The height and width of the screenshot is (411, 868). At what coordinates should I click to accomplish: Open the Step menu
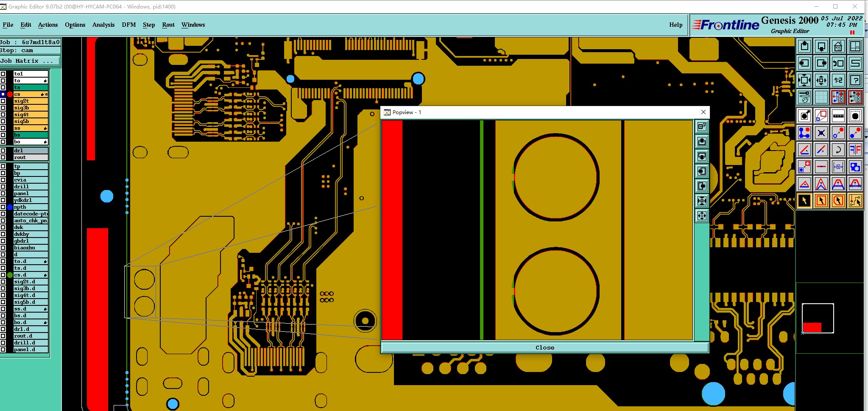149,25
